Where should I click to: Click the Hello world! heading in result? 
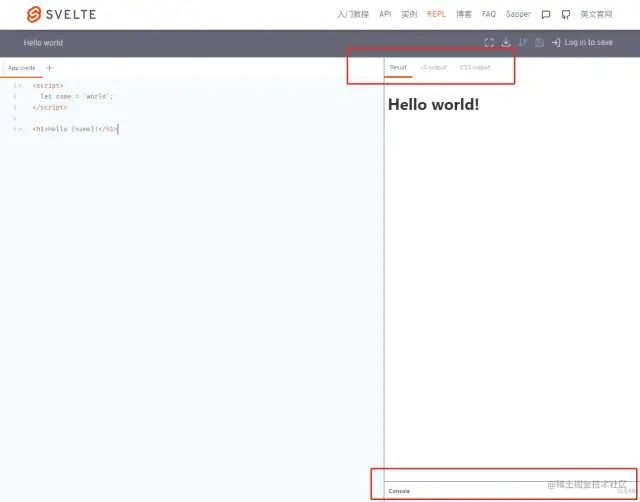point(433,104)
